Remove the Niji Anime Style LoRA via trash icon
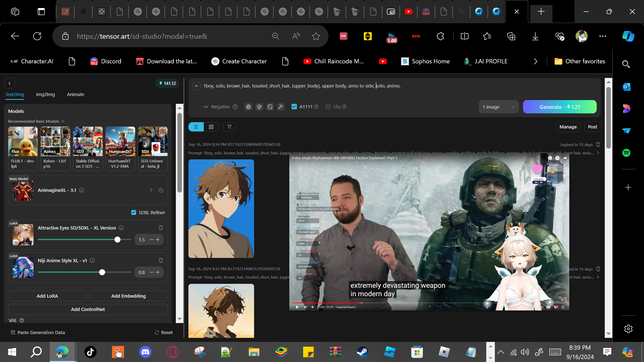Screen dimensions: 644x362 [x=161, y=260]
